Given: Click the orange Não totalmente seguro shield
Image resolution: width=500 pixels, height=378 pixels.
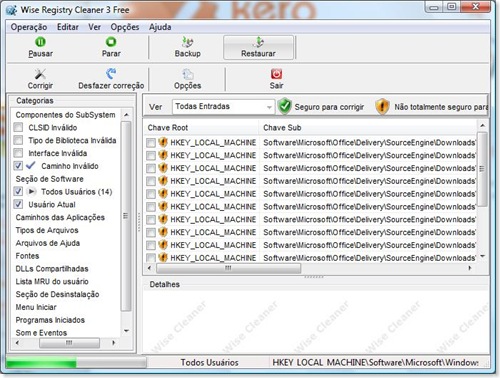Looking at the screenshot, I should tap(382, 107).
